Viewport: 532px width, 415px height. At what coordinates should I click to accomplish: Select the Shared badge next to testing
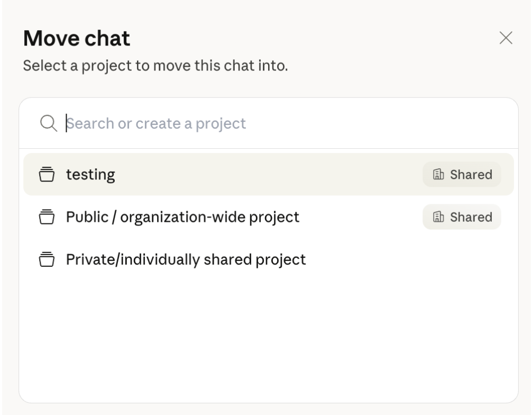pyautogui.click(x=462, y=174)
